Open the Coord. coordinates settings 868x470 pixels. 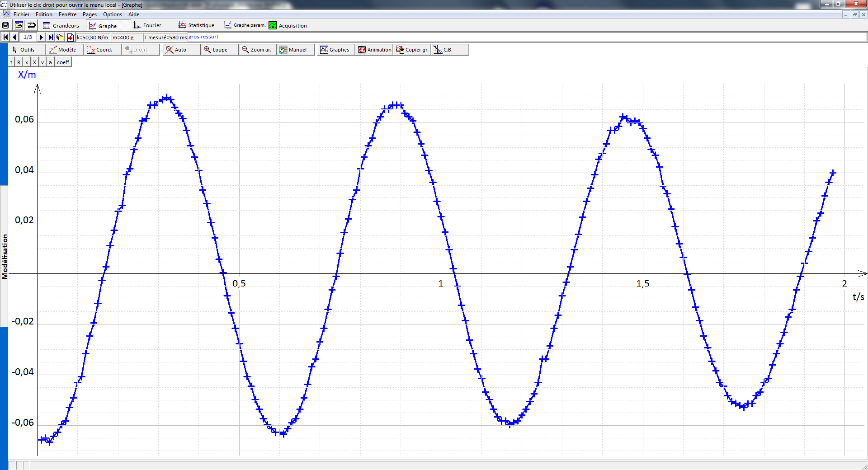(x=103, y=50)
